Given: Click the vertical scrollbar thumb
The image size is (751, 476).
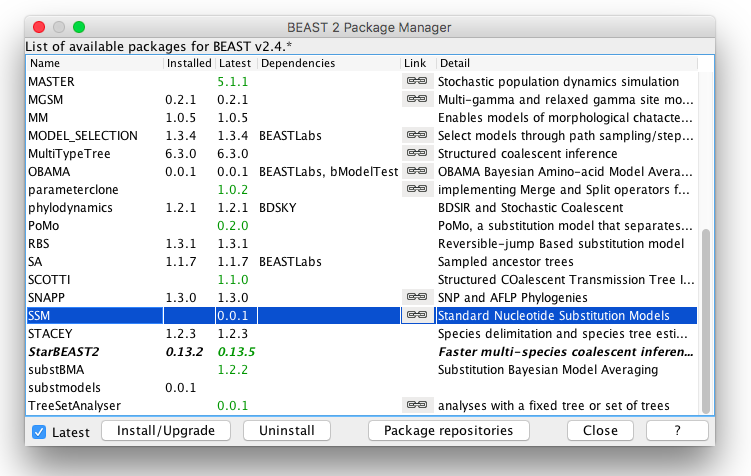Looking at the screenshot, I should coord(708,320).
